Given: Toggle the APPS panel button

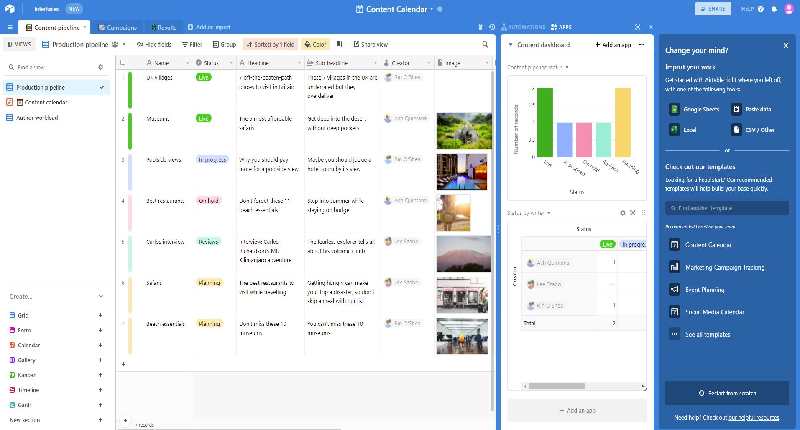Looking at the screenshot, I should pyautogui.click(x=561, y=27).
